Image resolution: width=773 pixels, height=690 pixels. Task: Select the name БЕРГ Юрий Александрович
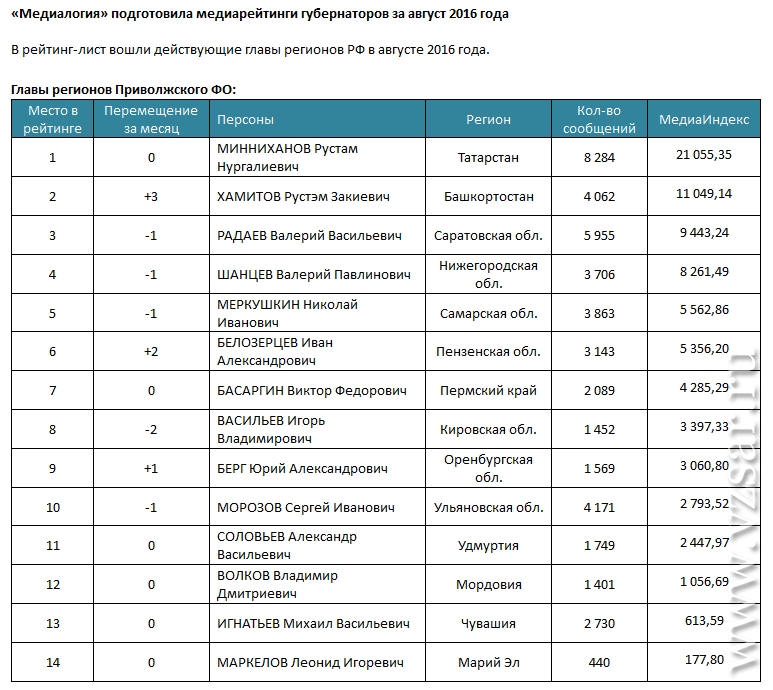coord(302,469)
